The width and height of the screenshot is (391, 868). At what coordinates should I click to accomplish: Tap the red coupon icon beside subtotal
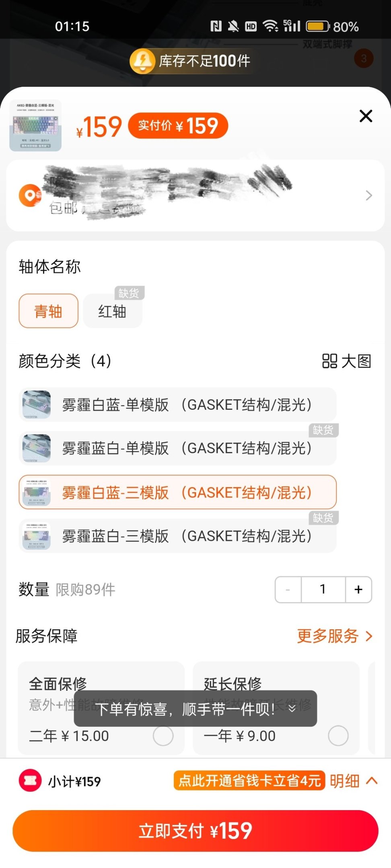[x=30, y=780]
